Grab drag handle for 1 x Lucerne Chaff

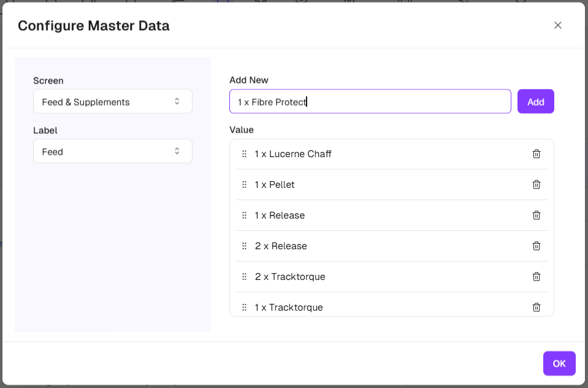pyautogui.click(x=244, y=154)
